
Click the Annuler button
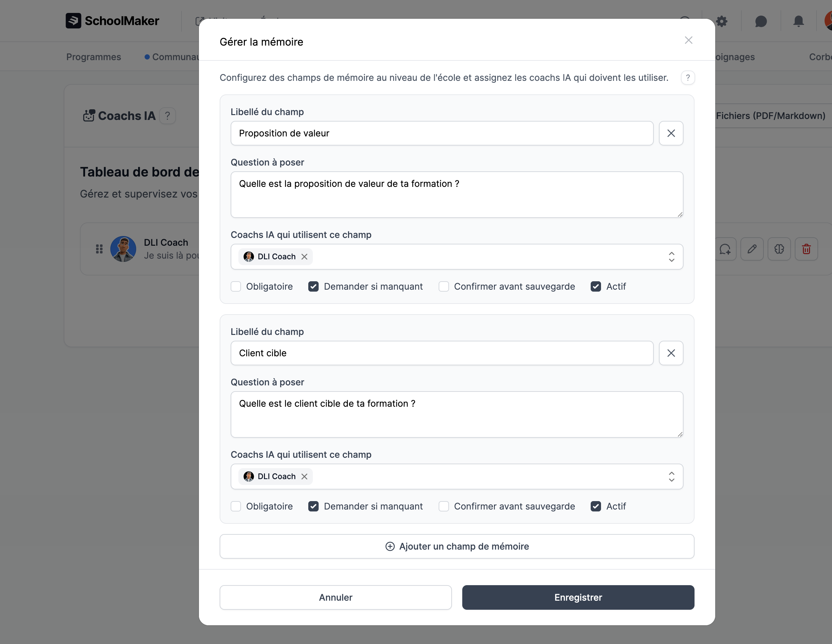335,597
